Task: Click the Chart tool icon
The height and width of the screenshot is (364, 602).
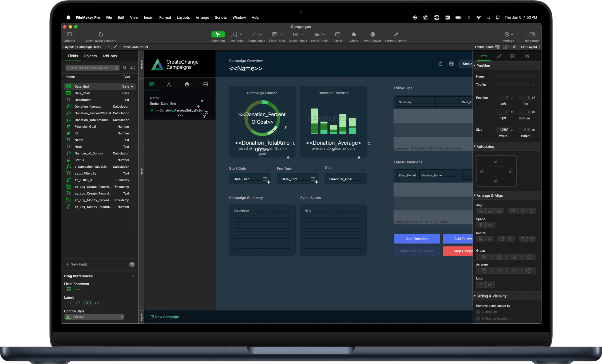Action: click(353, 34)
